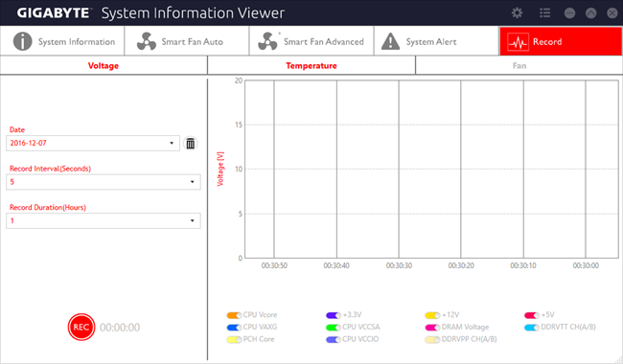The width and height of the screenshot is (623, 364).
Task: Switch to the Temperature tab
Action: [311, 65]
